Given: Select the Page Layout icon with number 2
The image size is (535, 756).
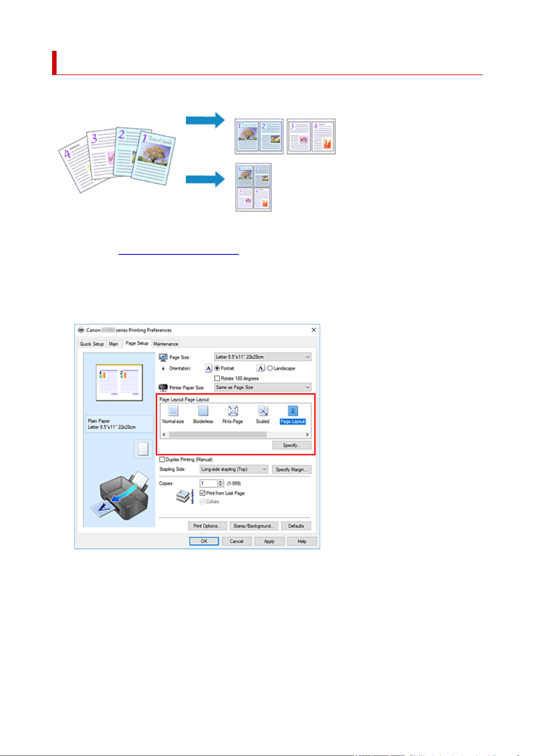Looking at the screenshot, I should [x=293, y=411].
